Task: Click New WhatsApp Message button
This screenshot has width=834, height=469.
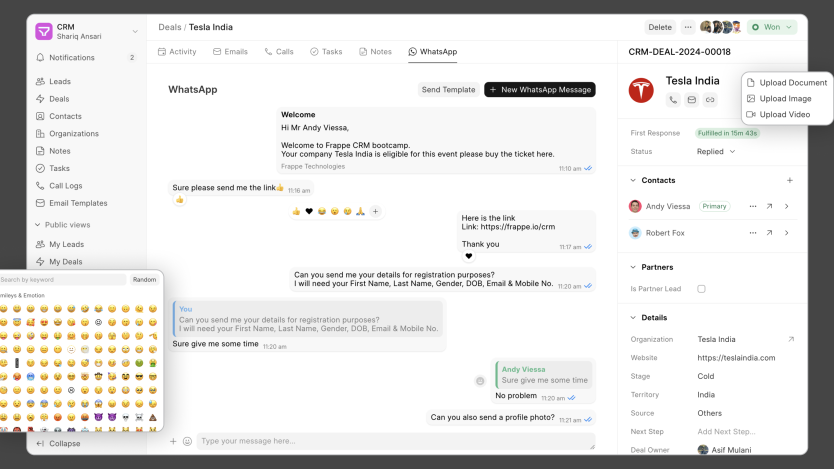Action: pos(540,90)
